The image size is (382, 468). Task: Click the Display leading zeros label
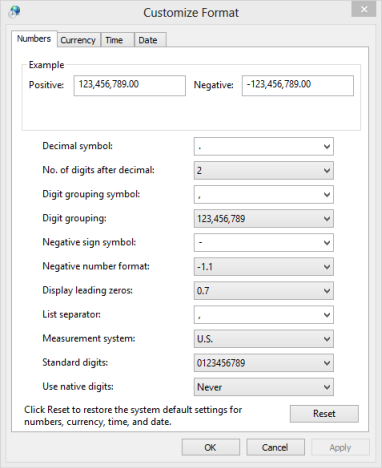point(87,290)
